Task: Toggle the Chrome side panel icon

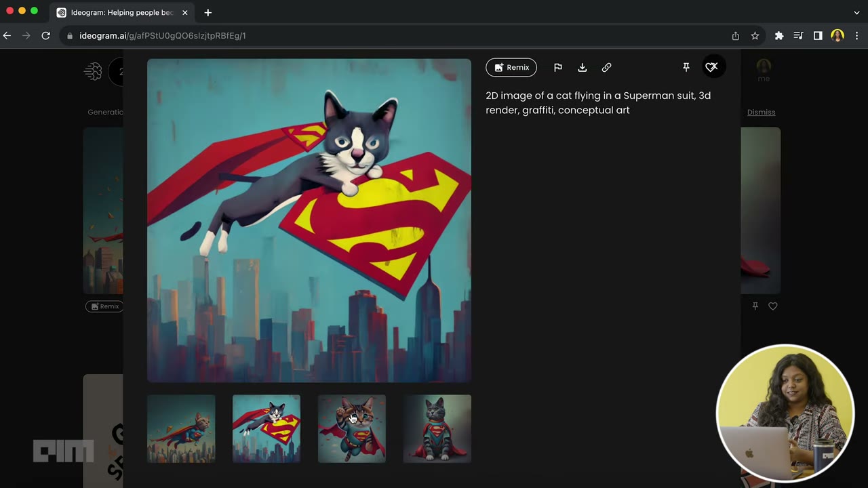Action: pos(818,36)
